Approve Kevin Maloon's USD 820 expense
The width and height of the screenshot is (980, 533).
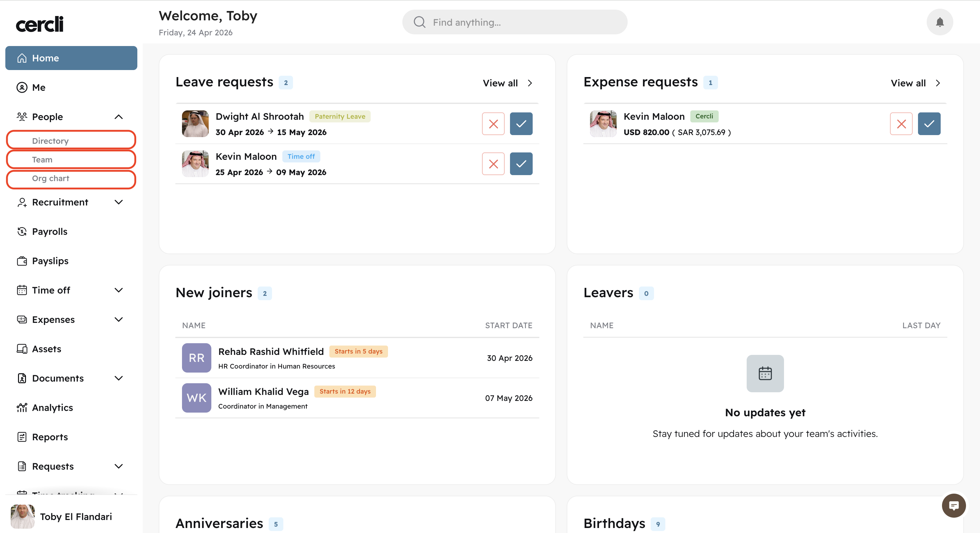pos(929,124)
